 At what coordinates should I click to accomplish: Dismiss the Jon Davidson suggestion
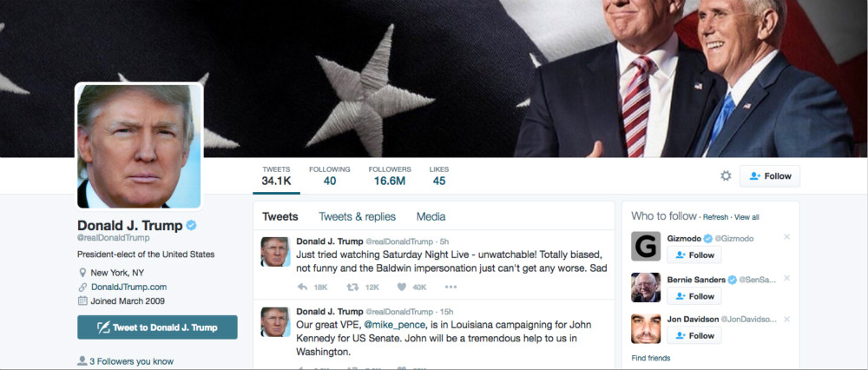click(x=786, y=320)
